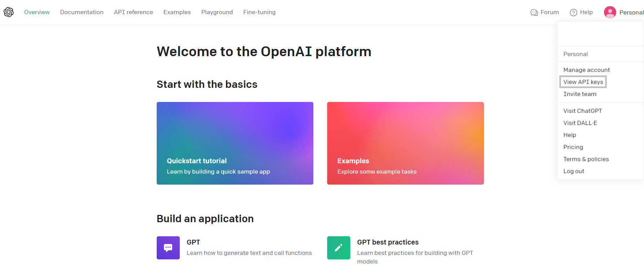Click 'Learn how to generate text and call functions'
The height and width of the screenshot is (269, 644).
click(249, 253)
